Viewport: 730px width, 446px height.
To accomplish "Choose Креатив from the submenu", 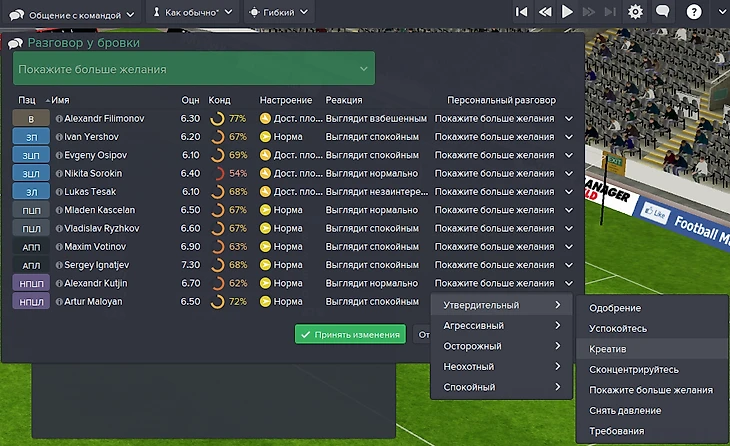I will point(652,349).
